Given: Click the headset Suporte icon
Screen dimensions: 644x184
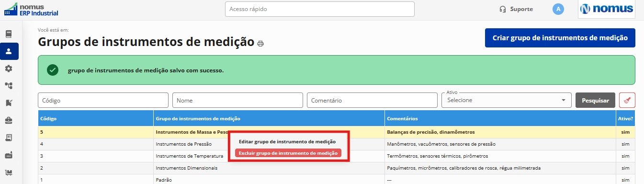Looking at the screenshot, I should (502, 9).
